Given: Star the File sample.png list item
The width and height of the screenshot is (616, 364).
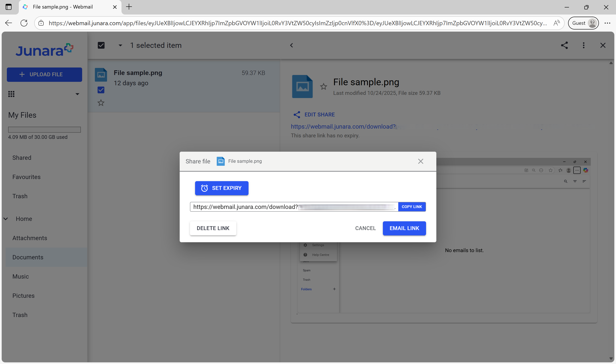Looking at the screenshot, I should point(101,103).
